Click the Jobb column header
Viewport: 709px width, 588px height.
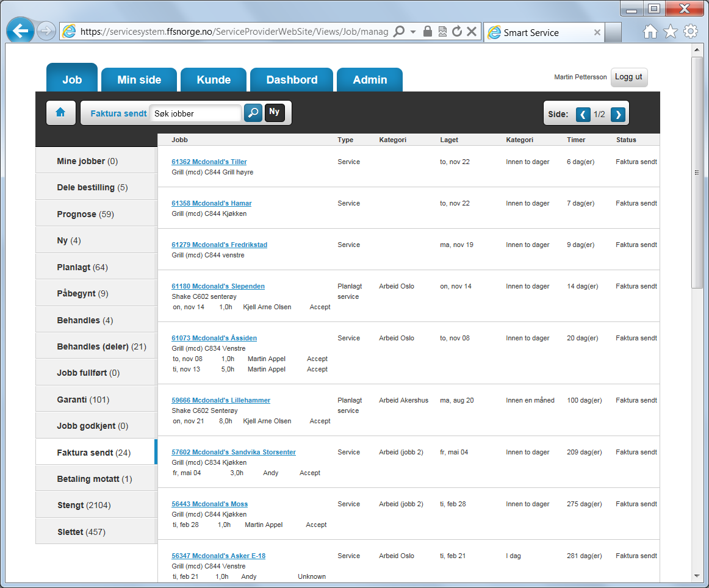179,140
